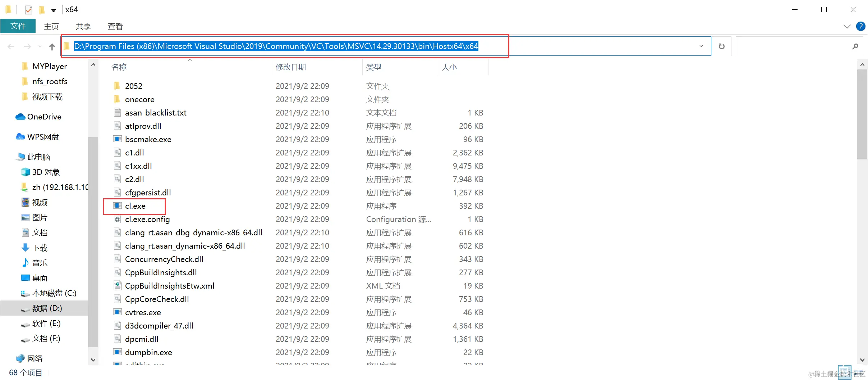The width and height of the screenshot is (868, 380).
Task: Select the onecore folder icon
Action: [x=117, y=99]
